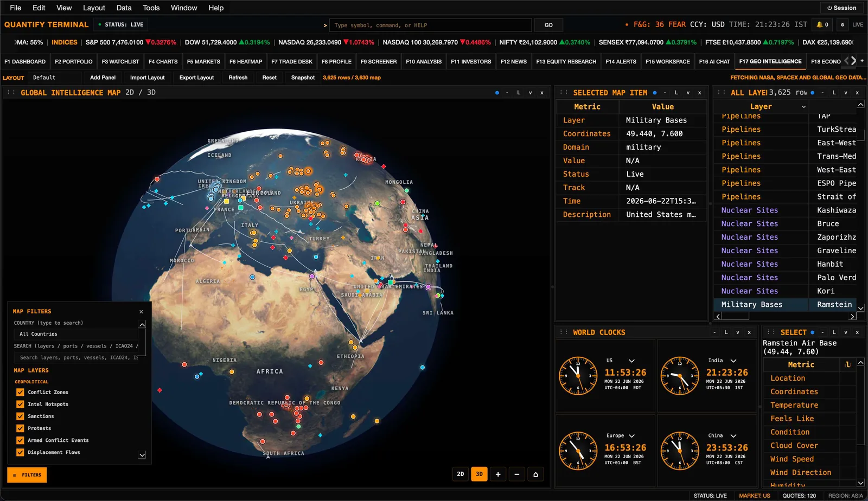
Task: Open the Europe clock region dropdown
Action: pyautogui.click(x=631, y=436)
